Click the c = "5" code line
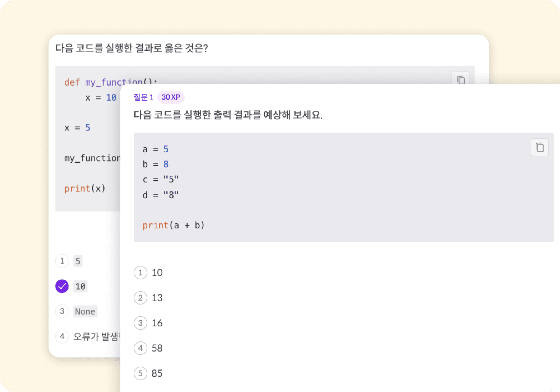Screen dimensions: 560x392 161,179
